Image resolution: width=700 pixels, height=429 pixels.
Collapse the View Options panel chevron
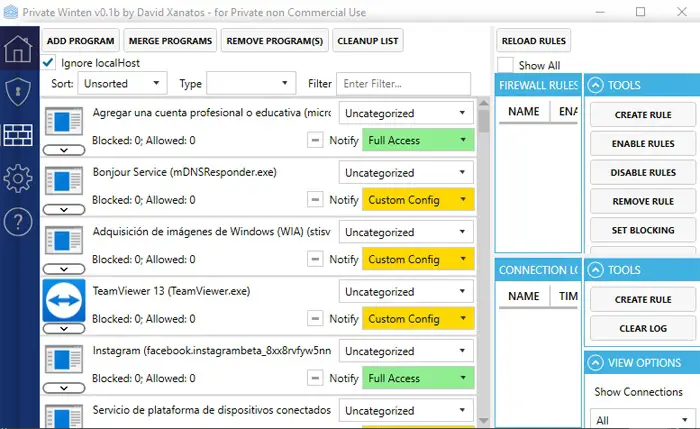click(x=596, y=363)
